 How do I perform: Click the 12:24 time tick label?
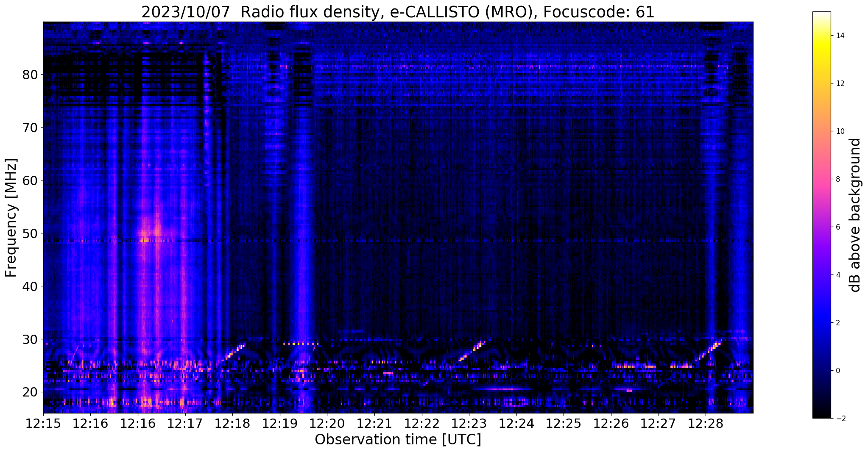tap(516, 423)
